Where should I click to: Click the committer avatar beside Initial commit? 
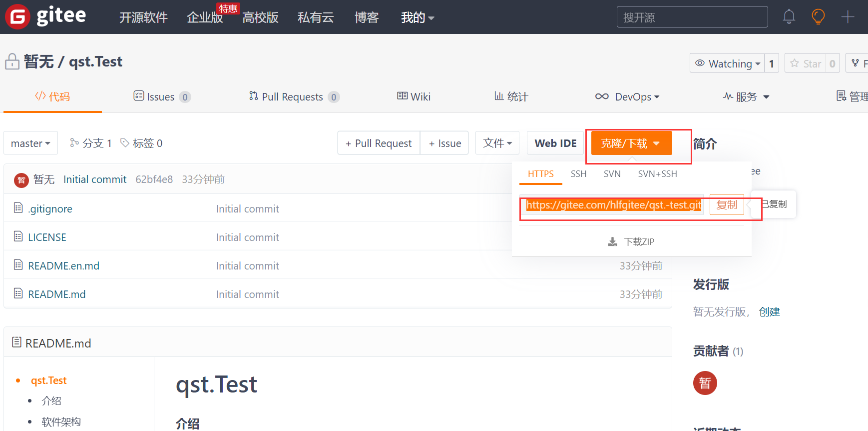tap(21, 180)
